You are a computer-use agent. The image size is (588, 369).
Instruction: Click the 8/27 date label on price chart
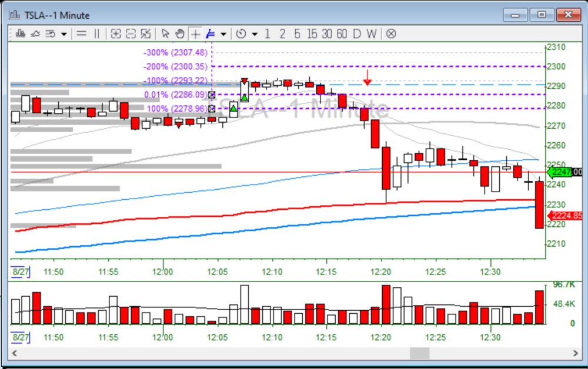pos(21,272)
